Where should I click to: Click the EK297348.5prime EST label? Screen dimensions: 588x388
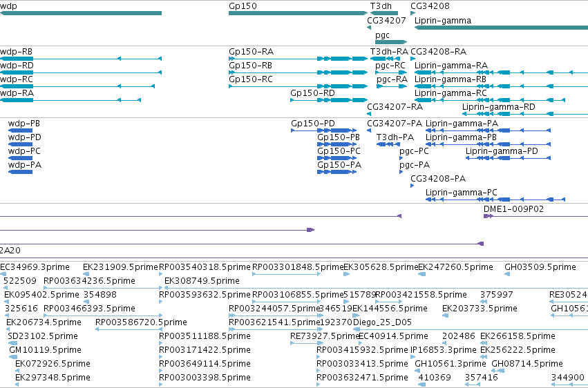53,378
